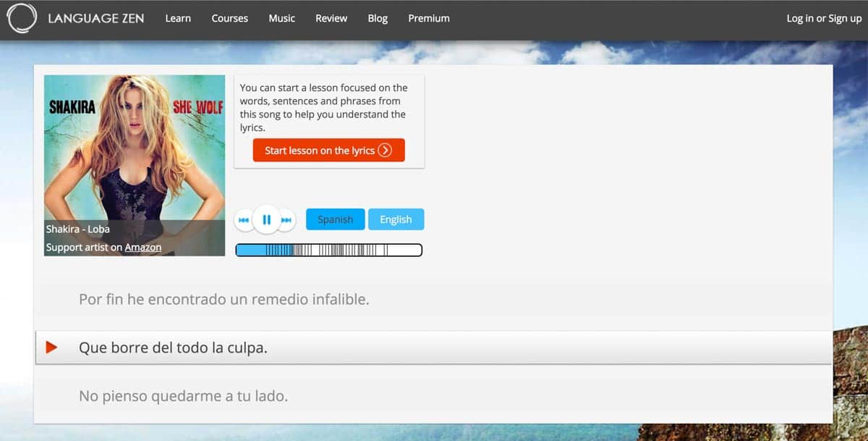
Task: Select lyric line 'Que borre del todo la culpa.'
Action: [433, 348]
